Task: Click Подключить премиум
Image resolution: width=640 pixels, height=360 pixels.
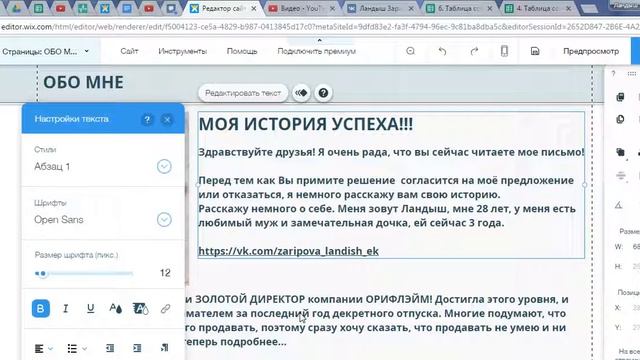Action: pos(317,51)
